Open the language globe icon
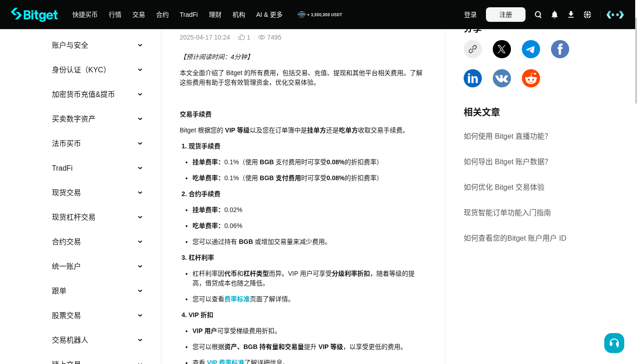The height and width of the screenshot is (364, 637). (587, 15)
